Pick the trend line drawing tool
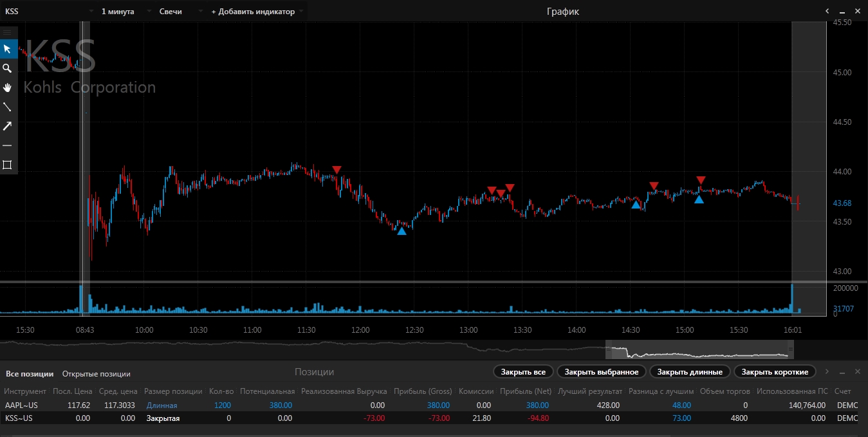This screenshot has height=437, width=868. coord(8,107)
